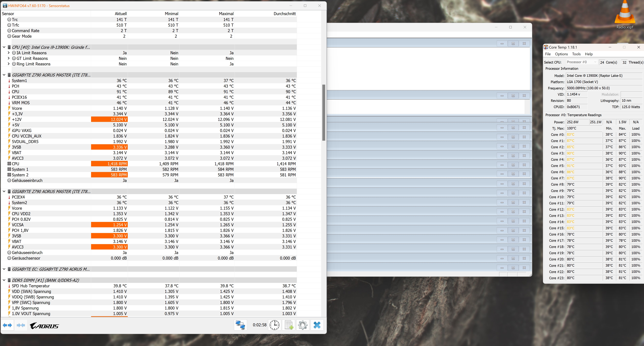The width and height of the screenshot is (644, 346).
Task: Collapse the DDR5 DIMM [#1] sensor group
Action: [x=4, y=280]
